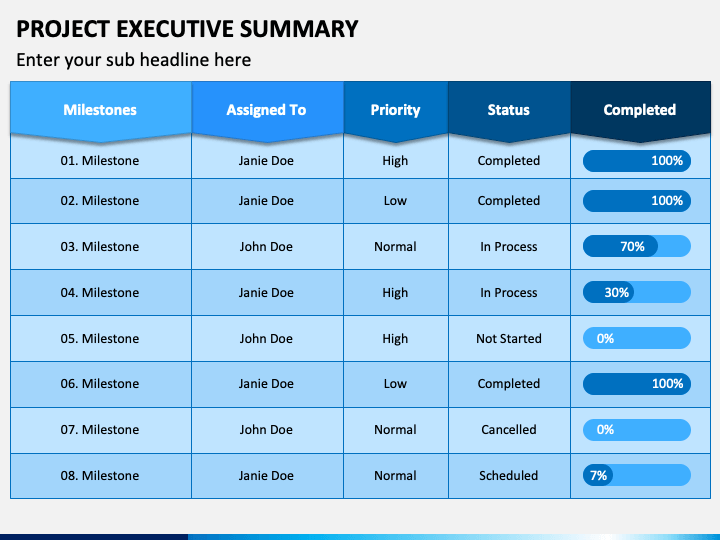
Task: Click the 30% progress bar
Action: pos(637,292)
